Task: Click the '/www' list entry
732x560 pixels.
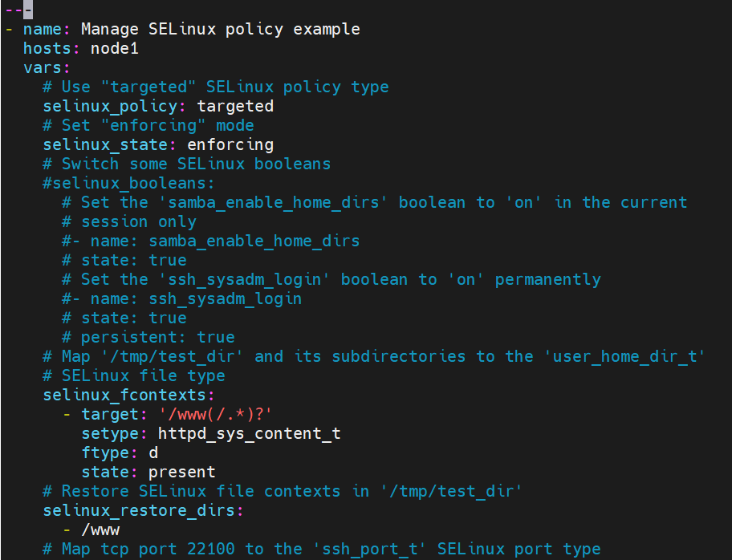Action: [100, 530]
